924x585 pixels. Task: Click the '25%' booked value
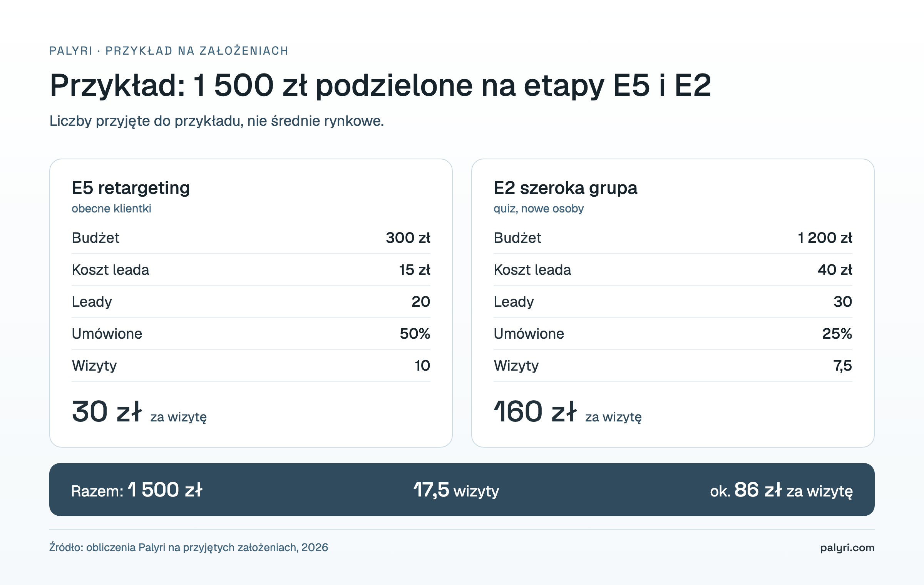837,334
